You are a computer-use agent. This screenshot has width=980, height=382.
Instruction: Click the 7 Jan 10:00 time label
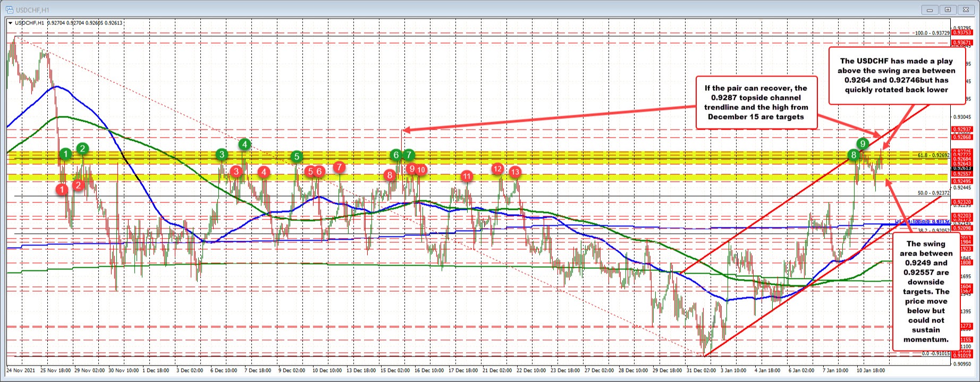click(x=835, y=370)
